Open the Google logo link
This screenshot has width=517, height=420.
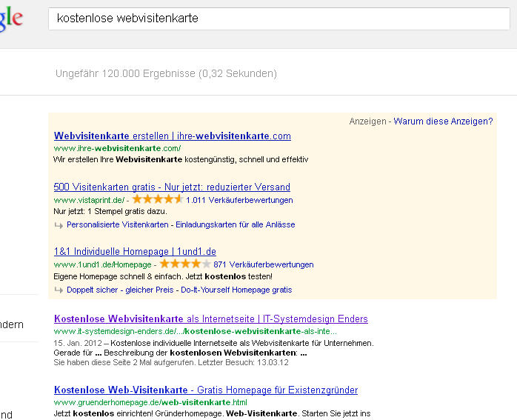(11, 19)
